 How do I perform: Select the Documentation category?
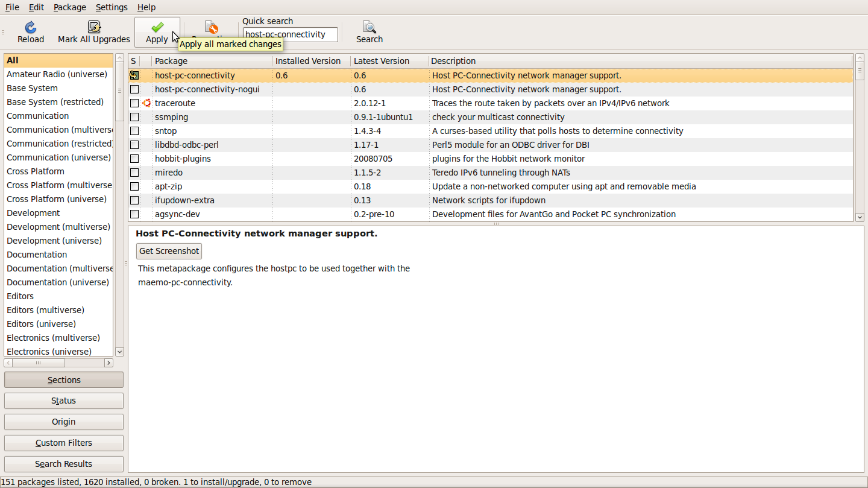58,255
